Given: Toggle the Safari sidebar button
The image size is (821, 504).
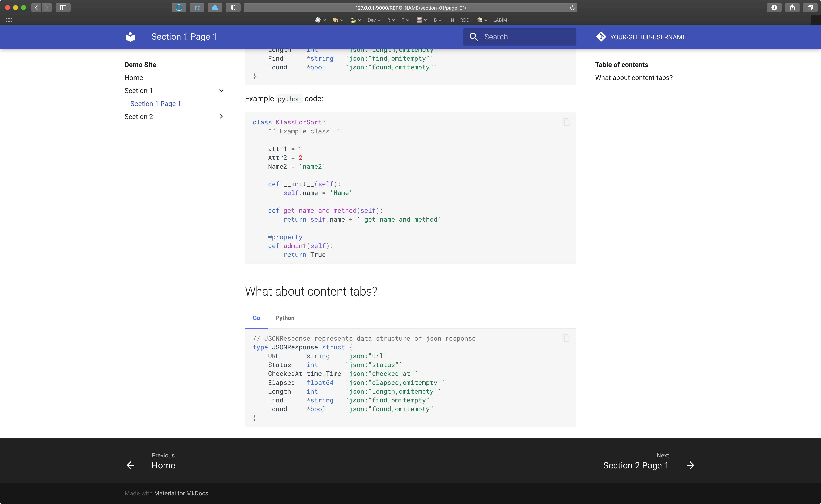Looking at the screenshot, I should (x=63, y=7).
